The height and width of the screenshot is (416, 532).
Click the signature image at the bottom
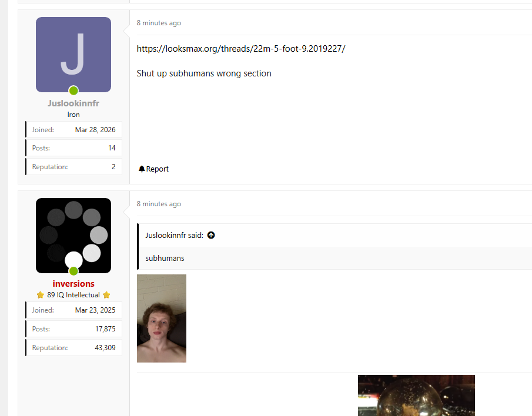point(416,395)
